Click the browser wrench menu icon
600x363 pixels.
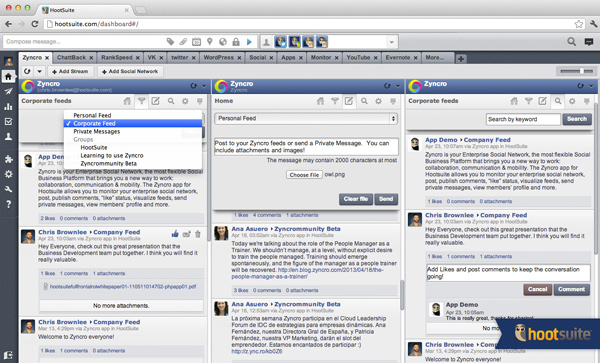click(593, 24)
